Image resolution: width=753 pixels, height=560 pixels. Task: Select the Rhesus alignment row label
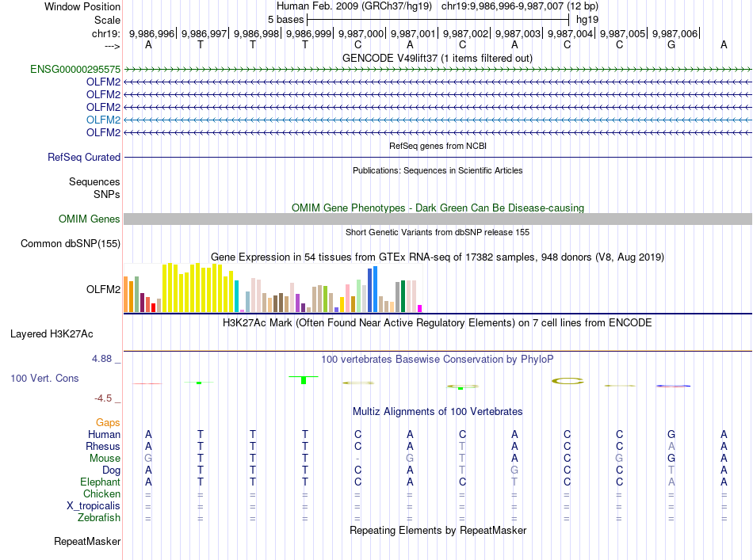point(103,446)
